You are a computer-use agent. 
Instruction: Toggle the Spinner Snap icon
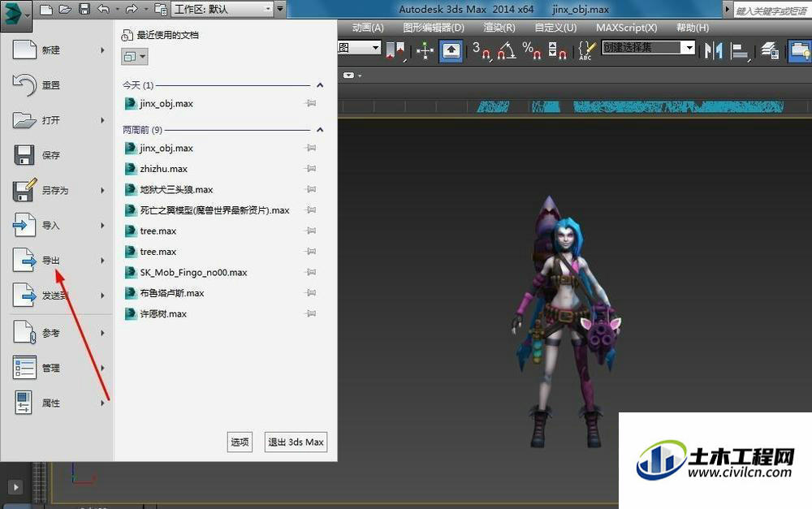click(557, 51)
